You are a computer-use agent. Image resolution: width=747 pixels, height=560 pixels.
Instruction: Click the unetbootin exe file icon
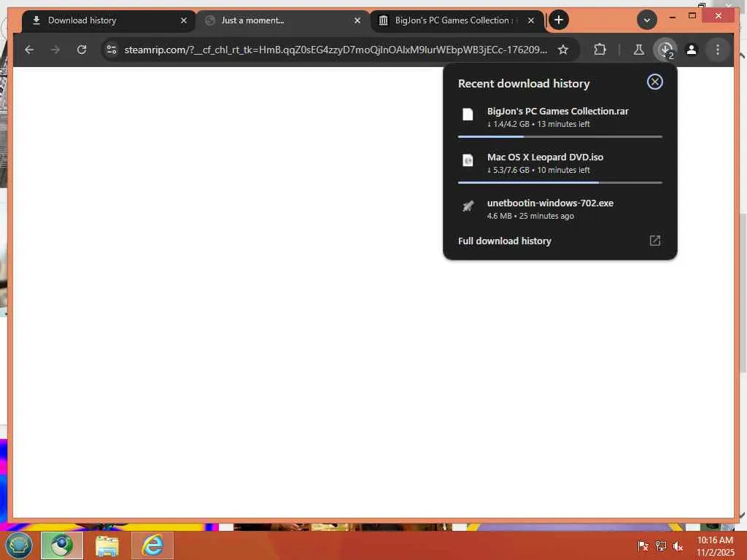pos(468,206)
